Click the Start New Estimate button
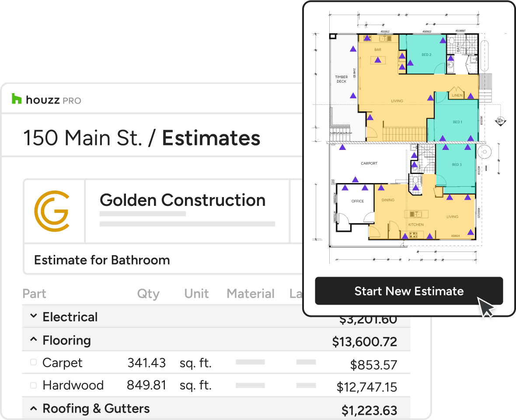Screen dimensions: 516x420 [408, 291]
